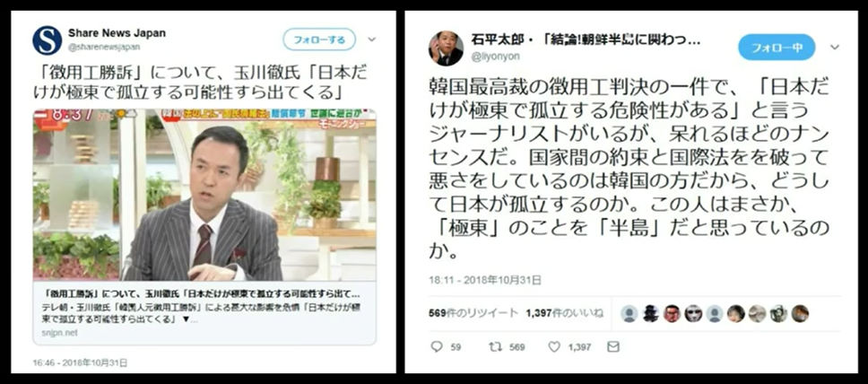Like the tweet with the heart icon

(554, 347)
